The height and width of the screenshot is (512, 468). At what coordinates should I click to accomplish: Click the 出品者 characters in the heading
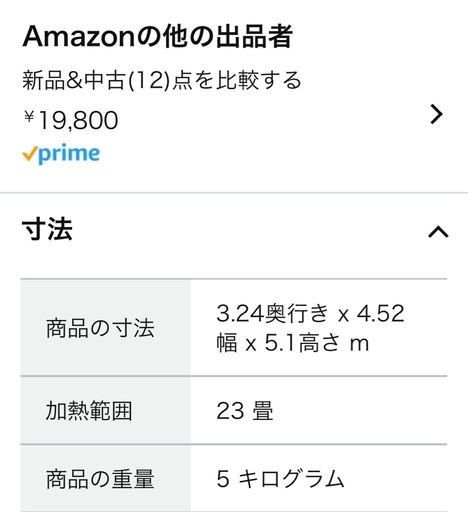point(255,36)
